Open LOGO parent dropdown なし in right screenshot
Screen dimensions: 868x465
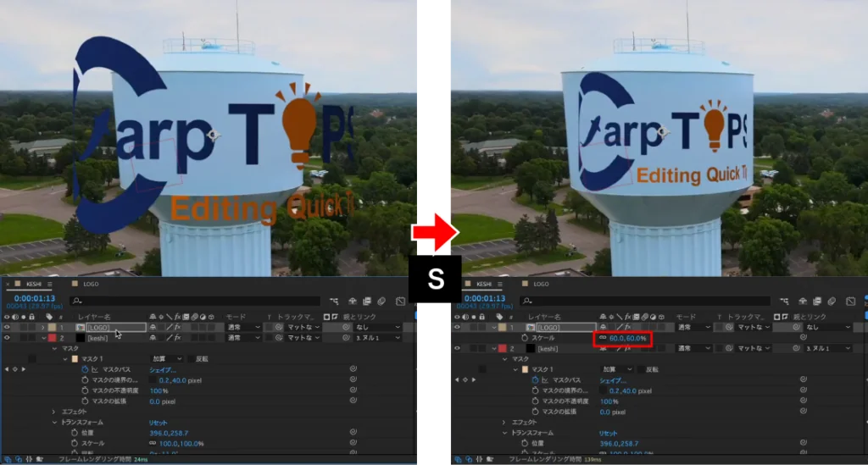click(829, 327)
